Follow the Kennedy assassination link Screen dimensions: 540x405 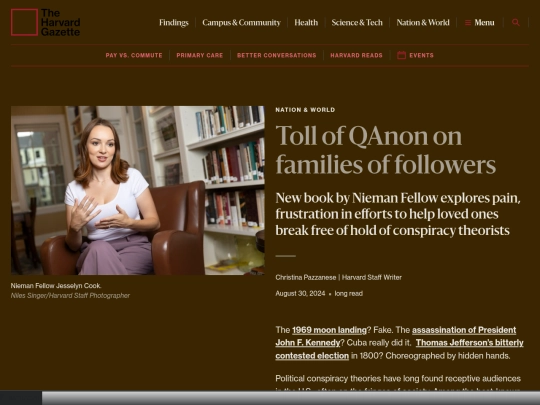(396, 336)
